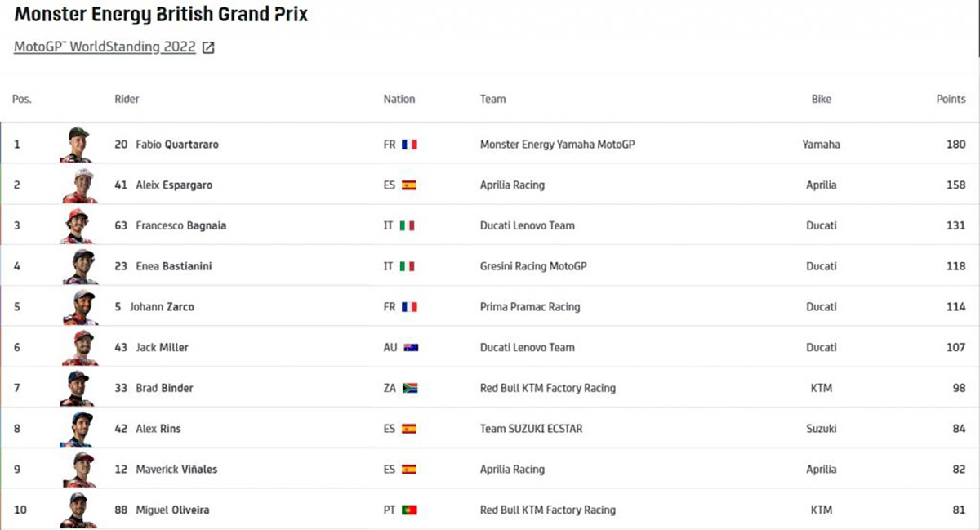Click the Nation column header
Image resolution: width=980 pixels, height=530 pixels.
point(399,100)
